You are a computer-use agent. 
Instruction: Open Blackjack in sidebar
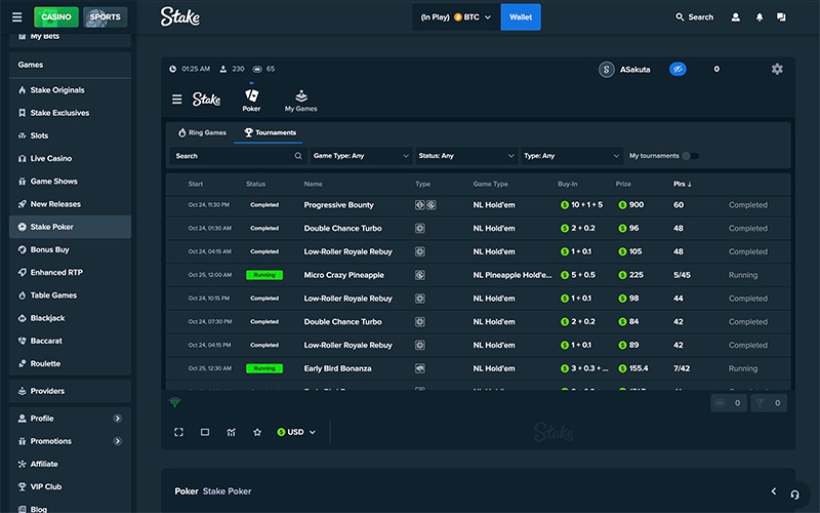point(70,318)
